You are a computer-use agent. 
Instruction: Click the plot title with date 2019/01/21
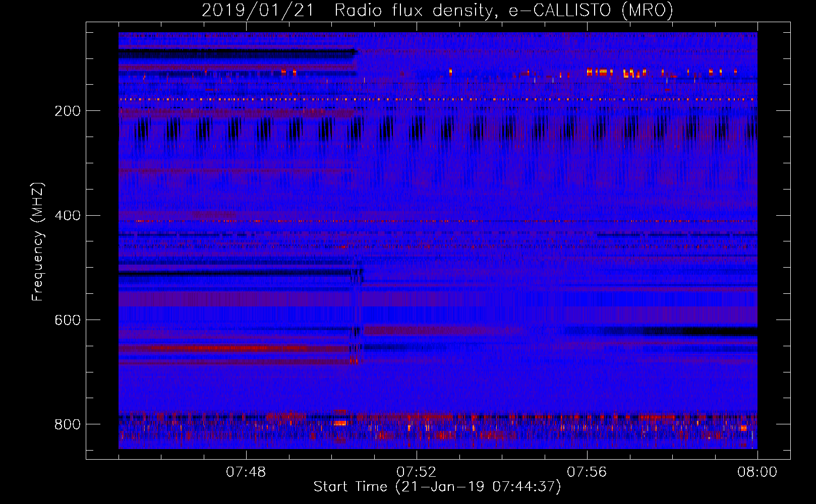point(437,11)
